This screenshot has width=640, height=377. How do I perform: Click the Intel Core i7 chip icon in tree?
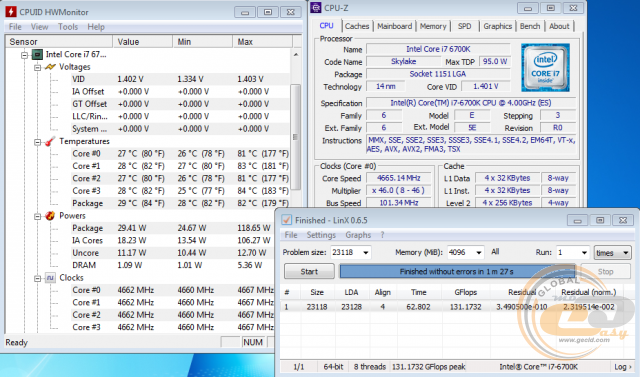[37, 54]
